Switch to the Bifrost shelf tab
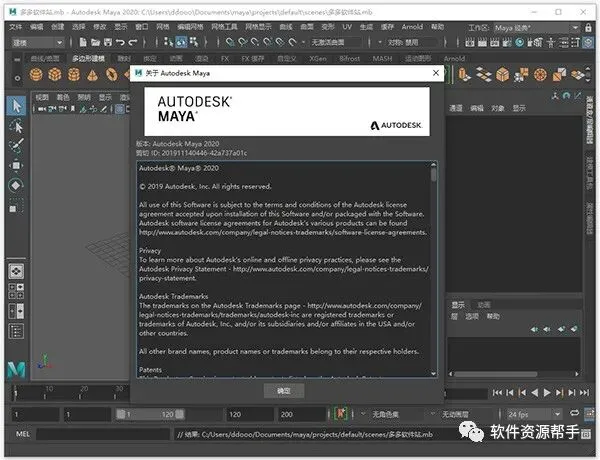Screen dimensions: 600x460 click(x=349, y=59)
